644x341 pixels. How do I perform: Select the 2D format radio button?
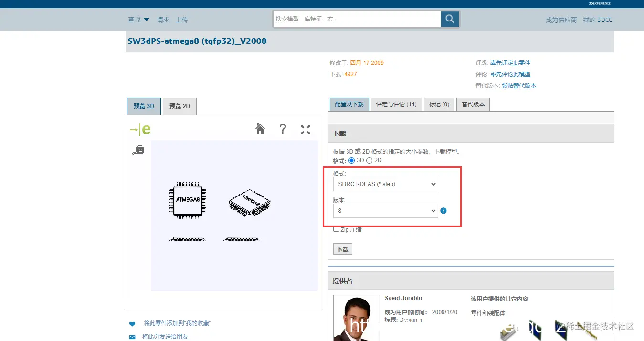[x=369, y=160]
